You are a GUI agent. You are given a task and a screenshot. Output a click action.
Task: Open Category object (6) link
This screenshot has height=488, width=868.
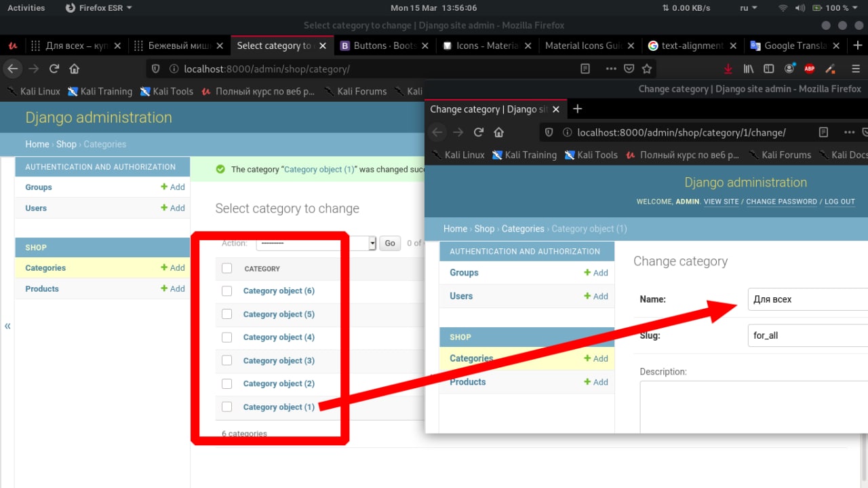point(279,290)
